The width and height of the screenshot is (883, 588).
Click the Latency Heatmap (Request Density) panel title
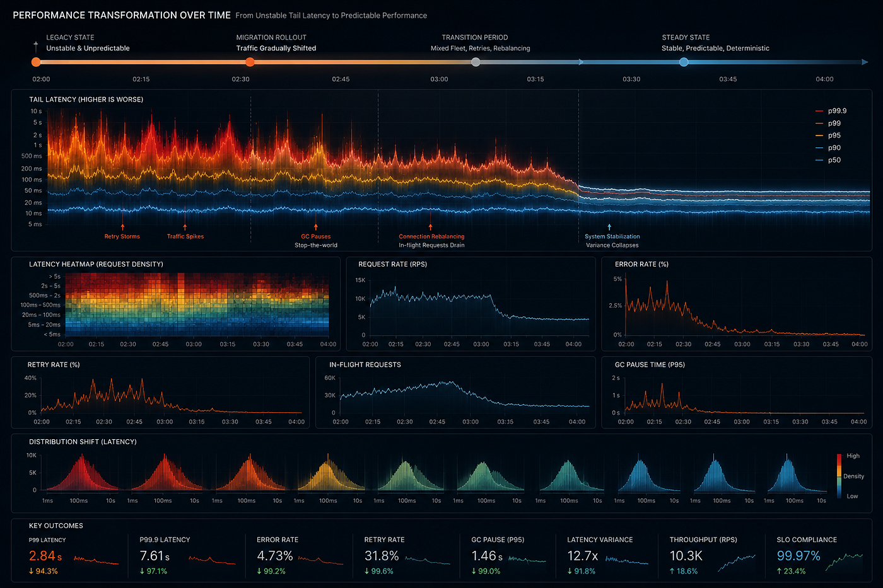click(96, 264)
